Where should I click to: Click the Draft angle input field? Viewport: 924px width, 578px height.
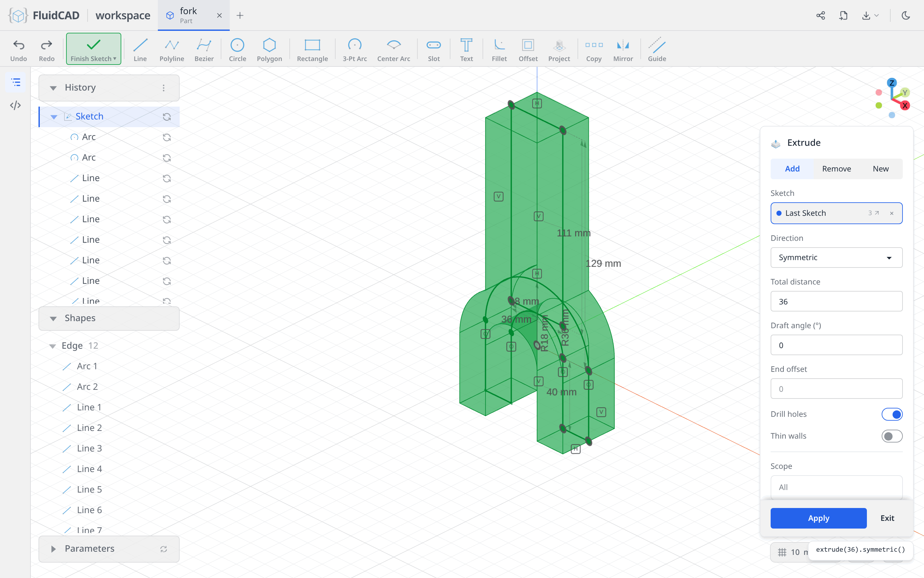pyautogui.click(x=836, y=345)
